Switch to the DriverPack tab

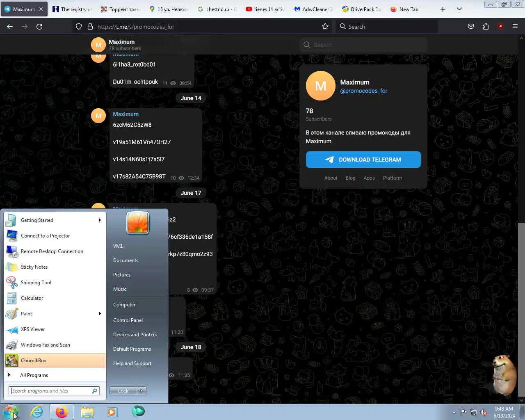tap(362, 9)
